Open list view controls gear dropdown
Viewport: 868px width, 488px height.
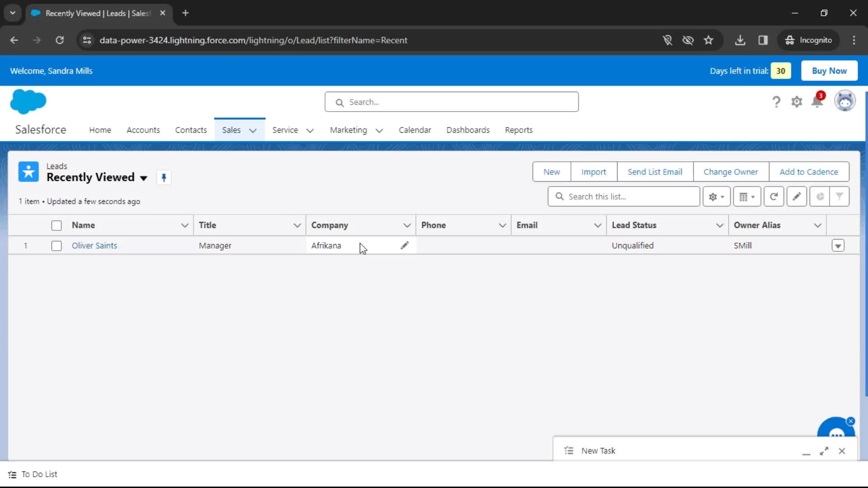pos(717,197)
